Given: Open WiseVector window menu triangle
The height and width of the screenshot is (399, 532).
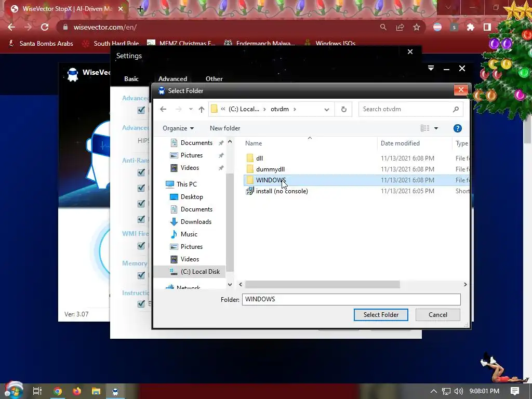Looking at the screenshot, I should [431, 68].
